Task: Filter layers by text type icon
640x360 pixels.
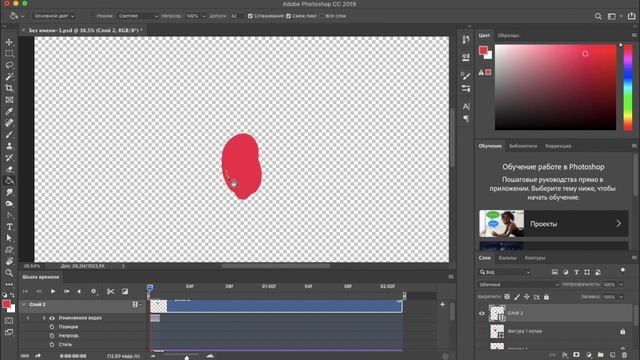Action: (576, 272)
